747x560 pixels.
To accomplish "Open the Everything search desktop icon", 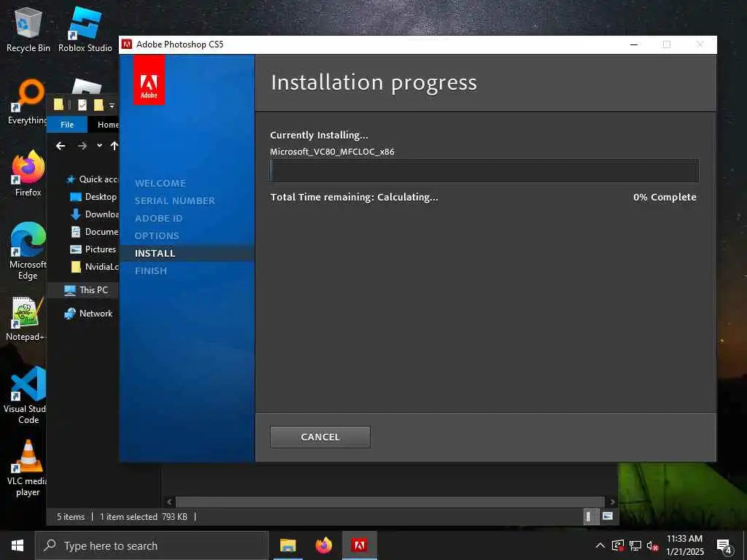I will (x=28, y=102).
